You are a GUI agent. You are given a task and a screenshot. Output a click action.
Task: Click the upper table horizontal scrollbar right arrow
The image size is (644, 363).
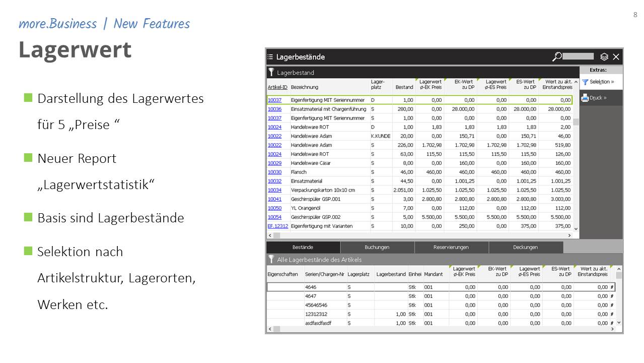point(569,235)
